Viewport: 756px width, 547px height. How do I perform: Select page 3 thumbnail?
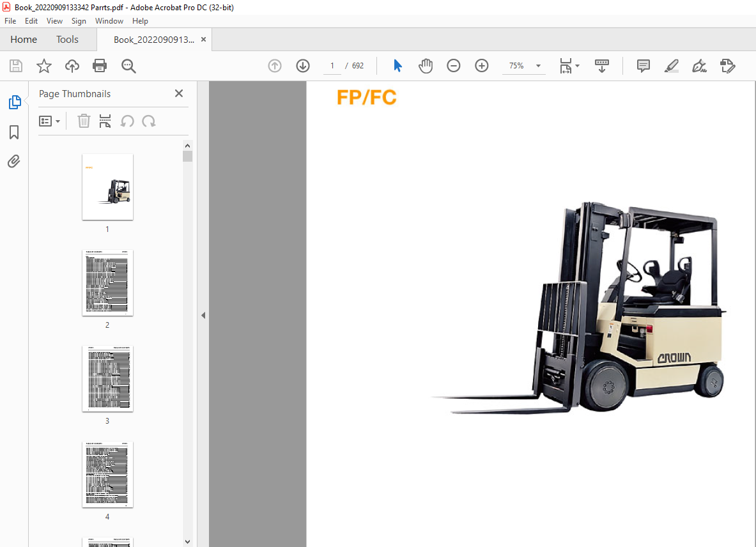(107, 379)
